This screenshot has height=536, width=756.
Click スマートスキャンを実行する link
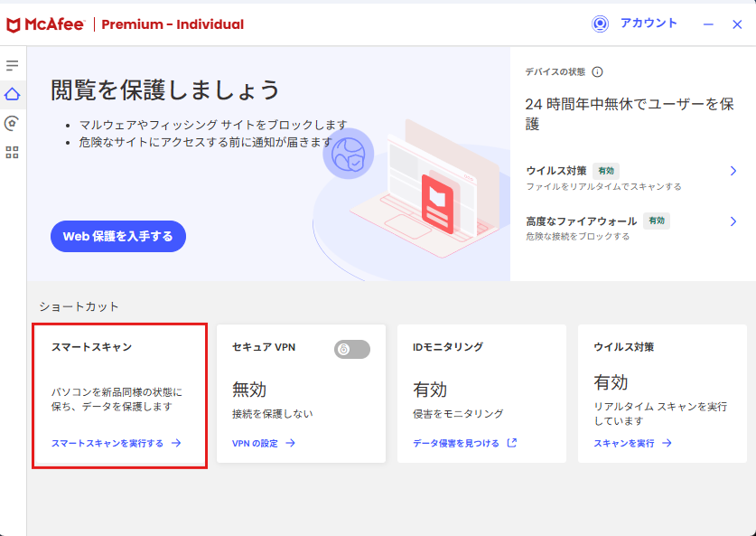(x=107, y=443)
